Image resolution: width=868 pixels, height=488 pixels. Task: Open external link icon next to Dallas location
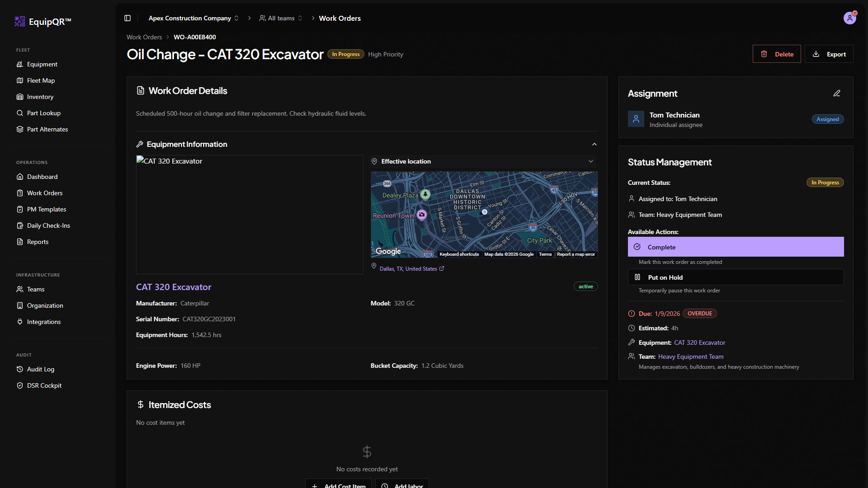click(x=442, y=268)
